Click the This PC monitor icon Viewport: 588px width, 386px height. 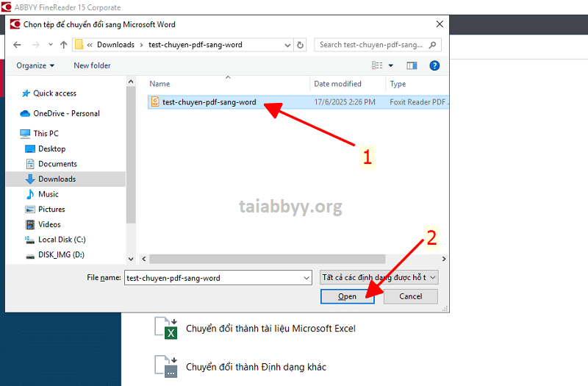click(25, 134)
